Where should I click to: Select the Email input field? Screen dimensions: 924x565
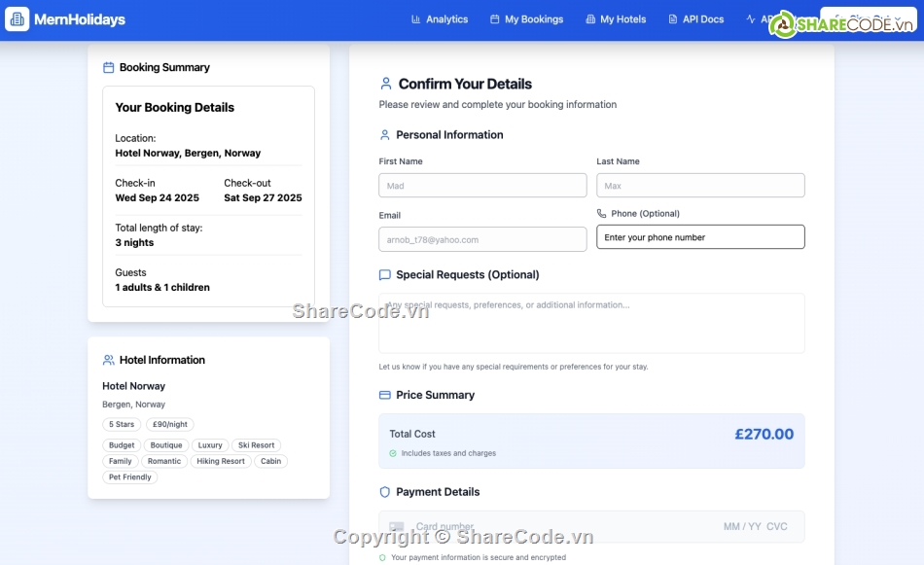[482, 239]
